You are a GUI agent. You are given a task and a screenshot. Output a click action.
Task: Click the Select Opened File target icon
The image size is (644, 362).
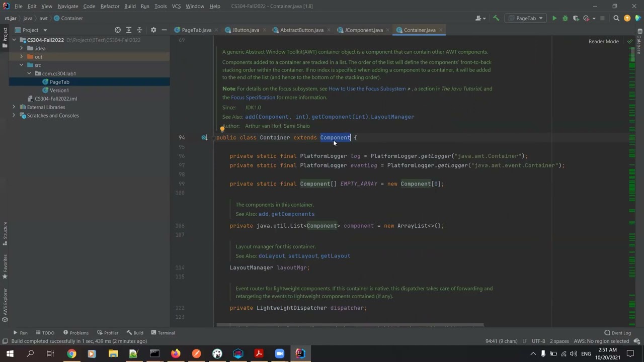[118, 30]
